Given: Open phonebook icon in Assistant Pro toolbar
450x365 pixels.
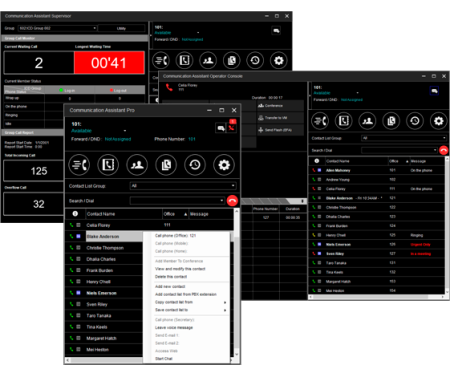Looking at the screenshot, I should click(108, 165).
